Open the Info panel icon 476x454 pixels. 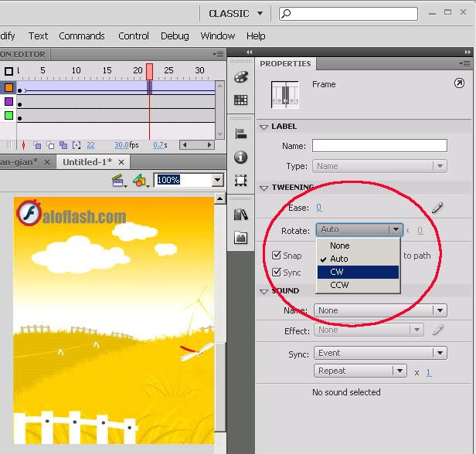click(240, 157)
